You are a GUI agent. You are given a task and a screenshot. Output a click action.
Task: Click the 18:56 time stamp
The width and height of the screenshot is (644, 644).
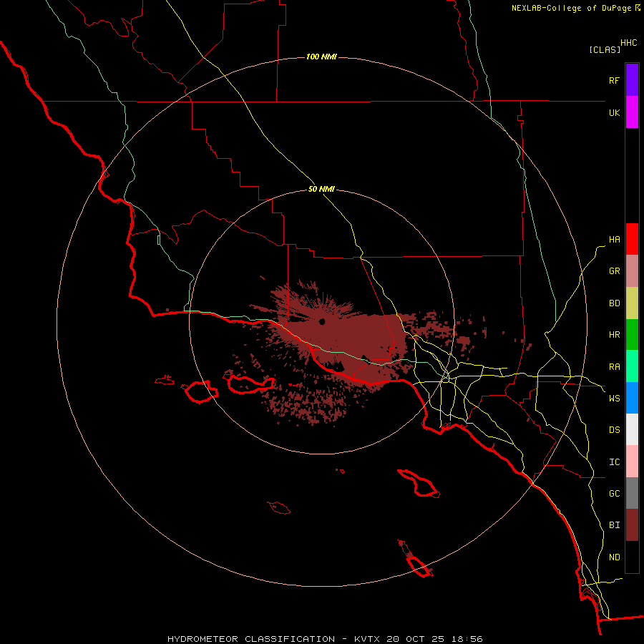point(468,639)
